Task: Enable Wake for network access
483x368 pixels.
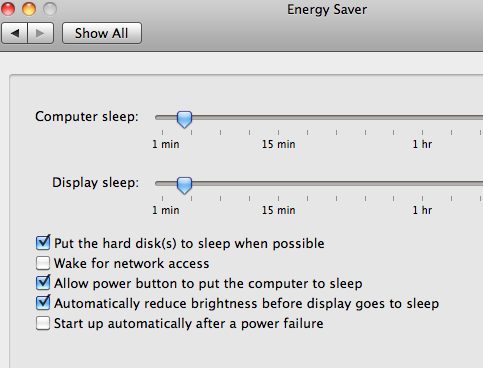Action: pos(43,263)
